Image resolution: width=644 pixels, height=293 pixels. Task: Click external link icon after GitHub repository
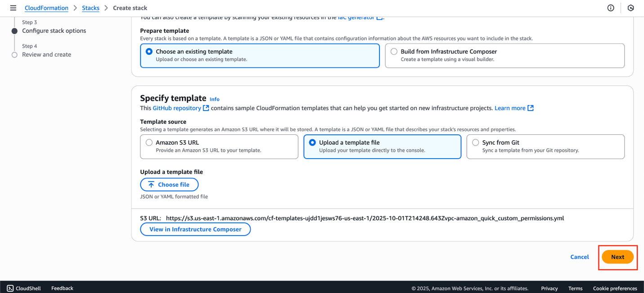pos(206,108)
